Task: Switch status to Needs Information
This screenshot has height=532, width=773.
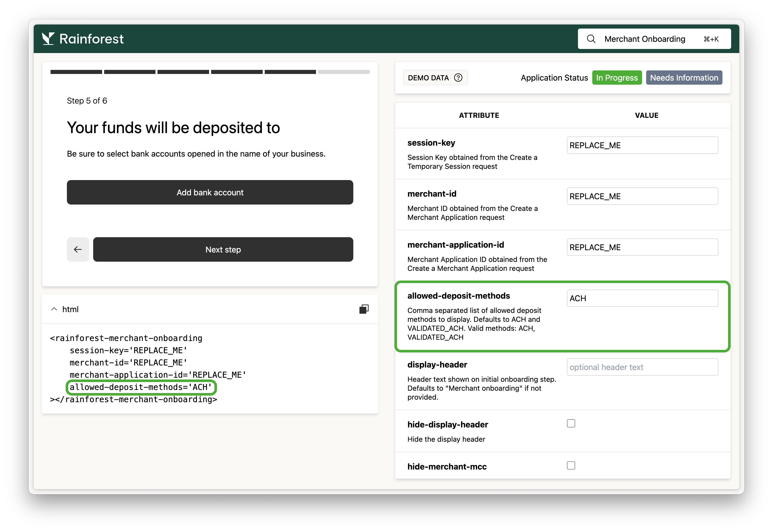Action: 684,78
